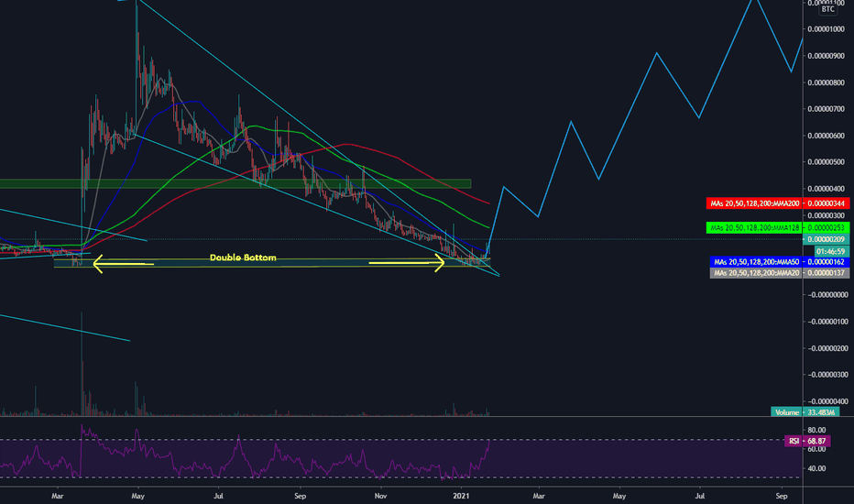The height and width of the screenshot is (504, 854).
Task: Select the green horizontal resistance rectangle
Action: pos(235,184)
